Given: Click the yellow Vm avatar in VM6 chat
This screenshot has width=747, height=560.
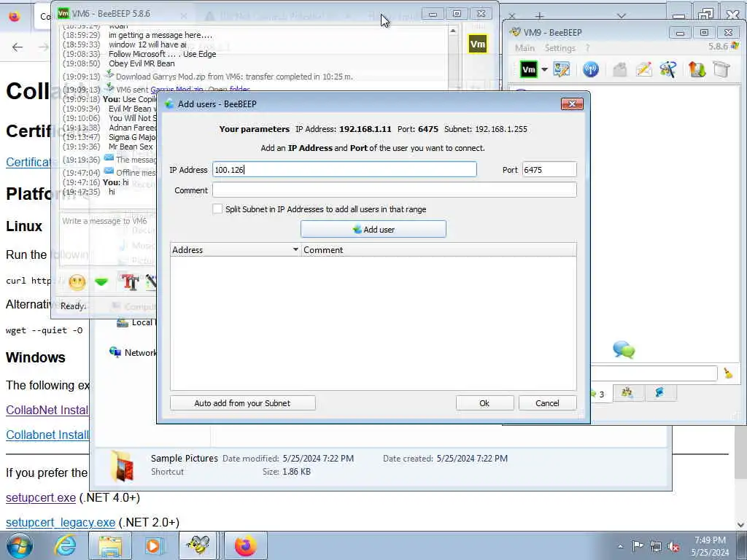Looking at the screenshot, I should [x=477, y=44].
